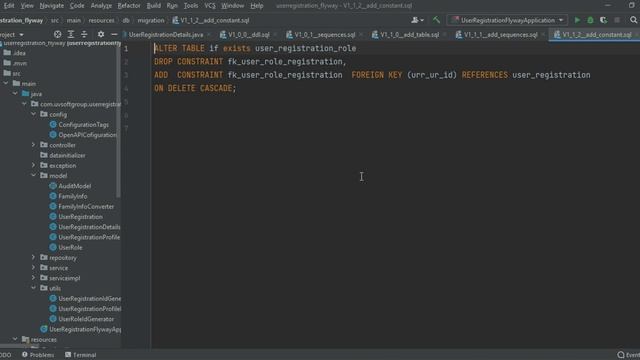
Task: Open the VCS menu
Action: click(210, 6)
